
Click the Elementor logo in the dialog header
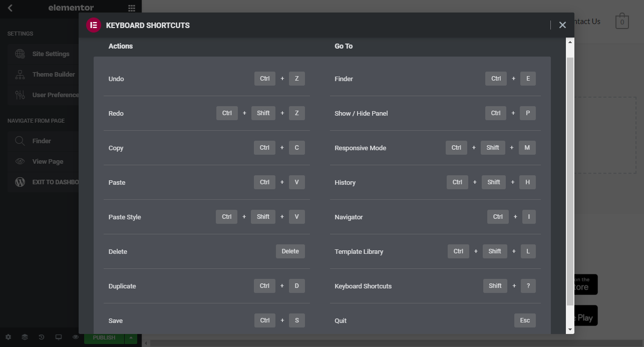click(x=94, y=25)
